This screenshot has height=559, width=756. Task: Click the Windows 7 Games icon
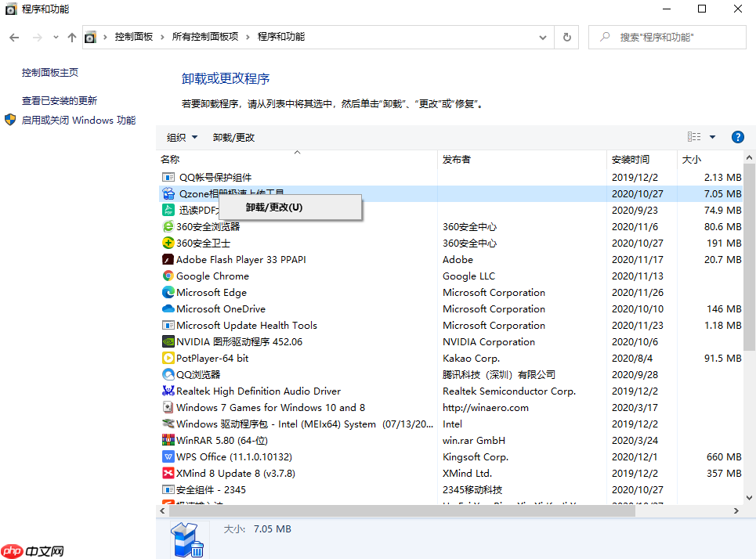click(168, 407)
